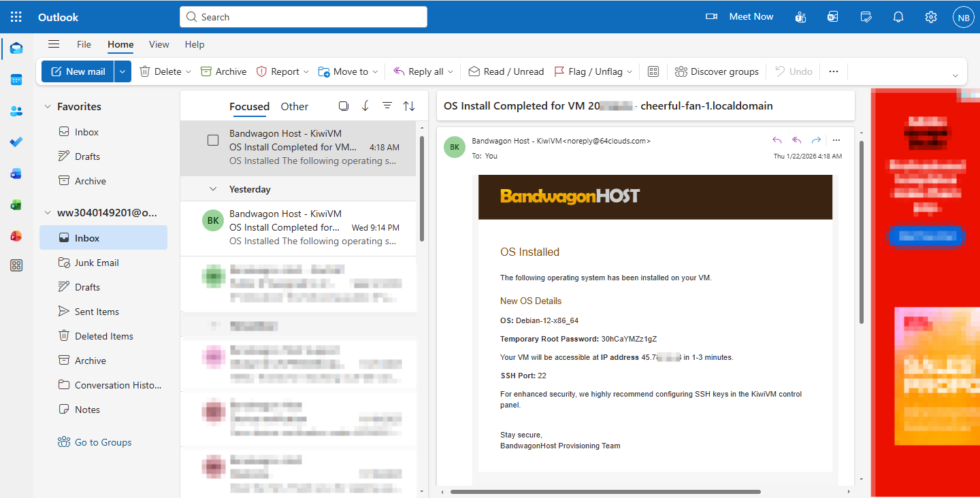Click the notifications bell icon
The width and height of the screenshot is (980, 498).
[898, 17]
